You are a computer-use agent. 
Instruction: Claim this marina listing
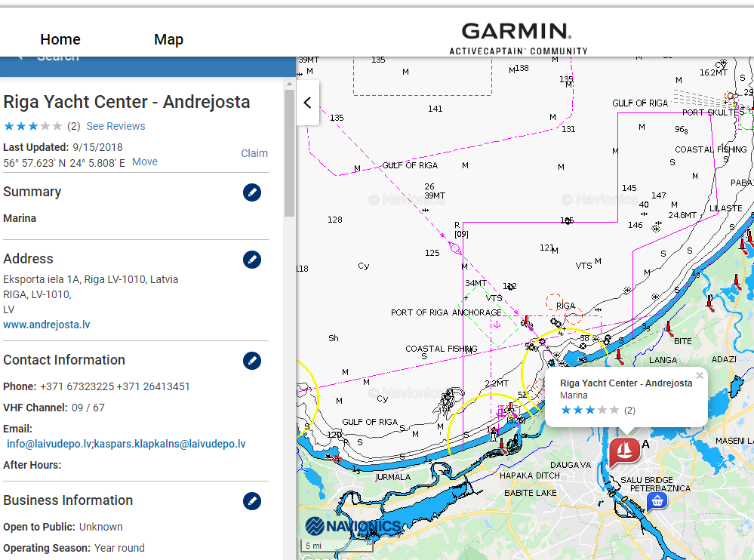coord(254,153)
